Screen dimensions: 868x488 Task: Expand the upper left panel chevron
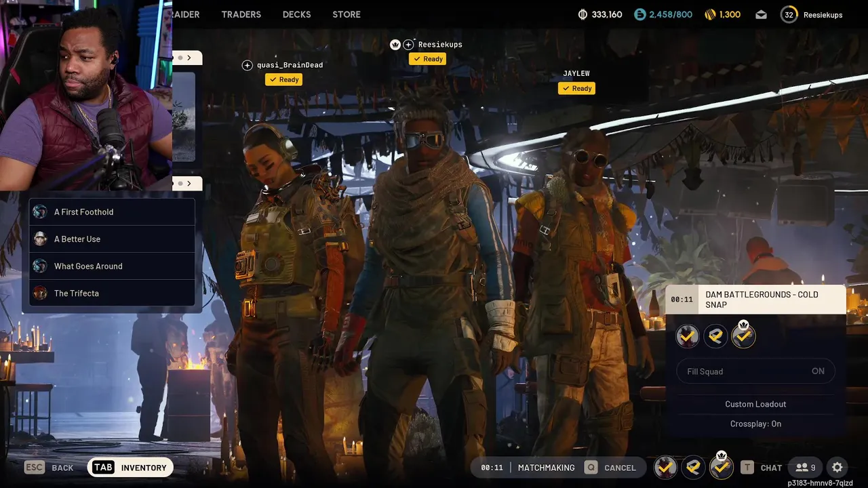pos(189,58)
